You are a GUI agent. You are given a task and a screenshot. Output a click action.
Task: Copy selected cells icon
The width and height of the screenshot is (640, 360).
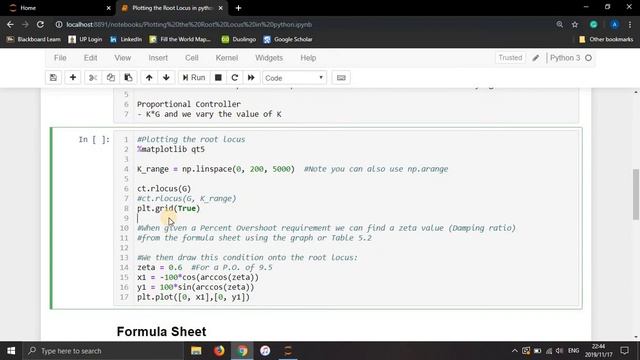[111, 78]
